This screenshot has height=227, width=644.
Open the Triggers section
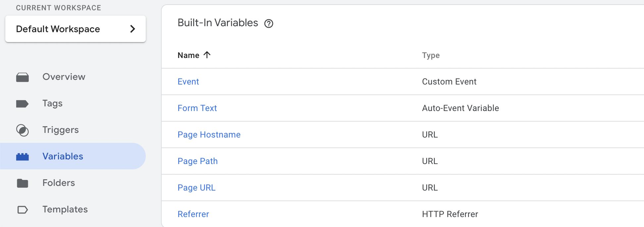(x=61, y=130)
